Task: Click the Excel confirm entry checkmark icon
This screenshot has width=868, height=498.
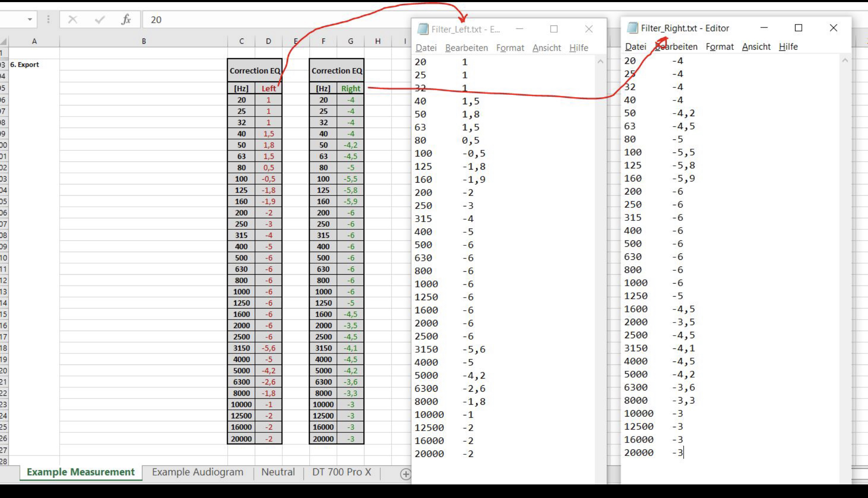Action: [100, 19]
